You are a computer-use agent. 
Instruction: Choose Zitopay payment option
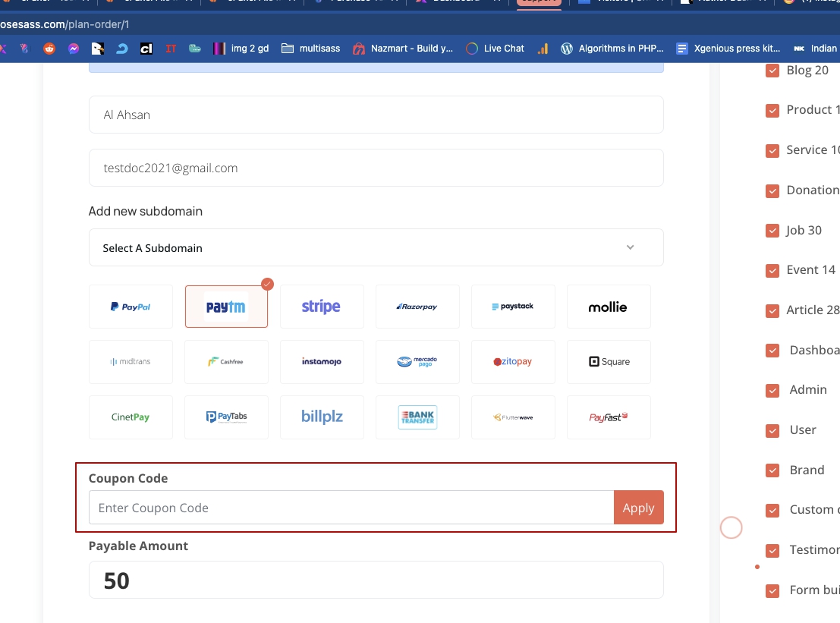tap(513, 362)
